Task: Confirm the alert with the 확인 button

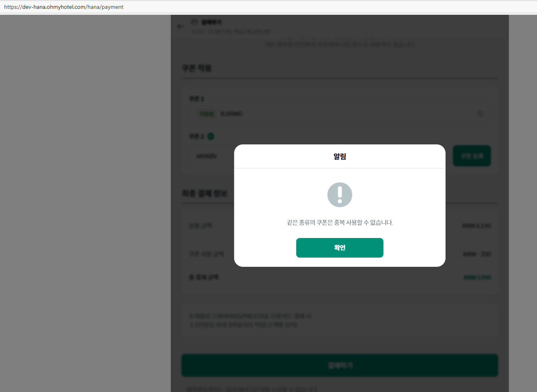Action: pyautogui.click(x=340, y=248)
